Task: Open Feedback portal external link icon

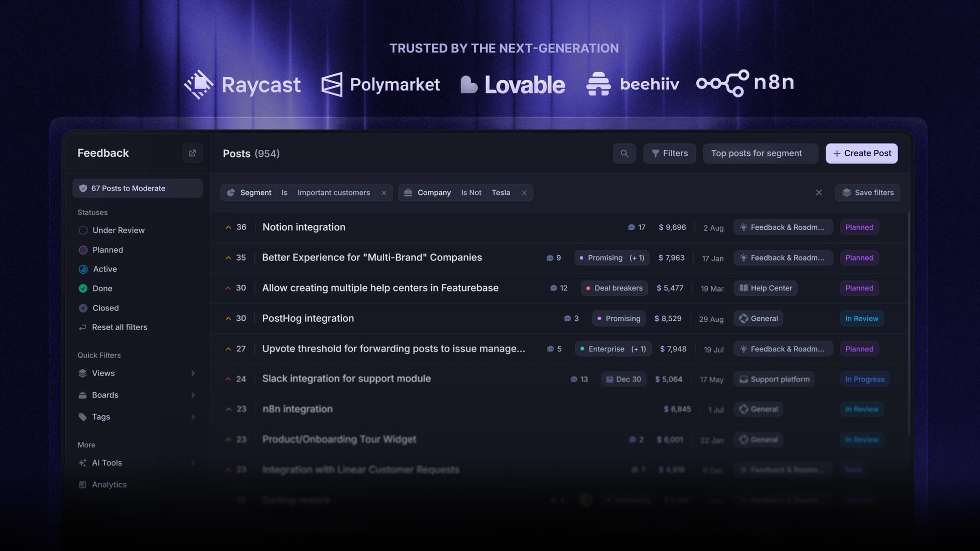Action: click(x=193, y=153)
